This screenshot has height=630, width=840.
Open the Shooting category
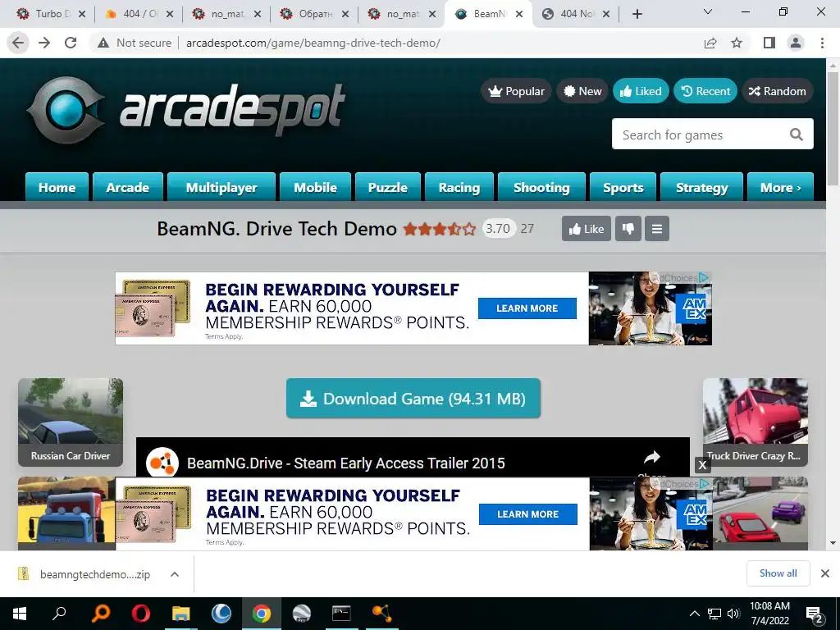click(541, 187)
